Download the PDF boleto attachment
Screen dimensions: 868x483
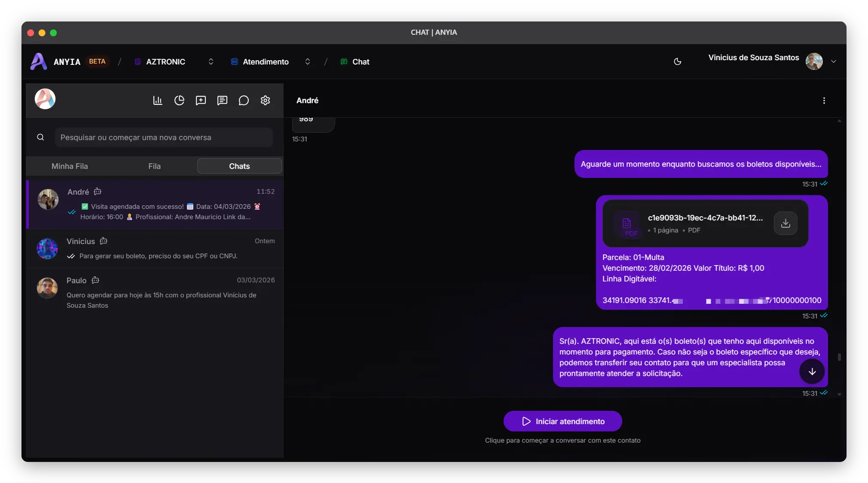click(785, 223)
